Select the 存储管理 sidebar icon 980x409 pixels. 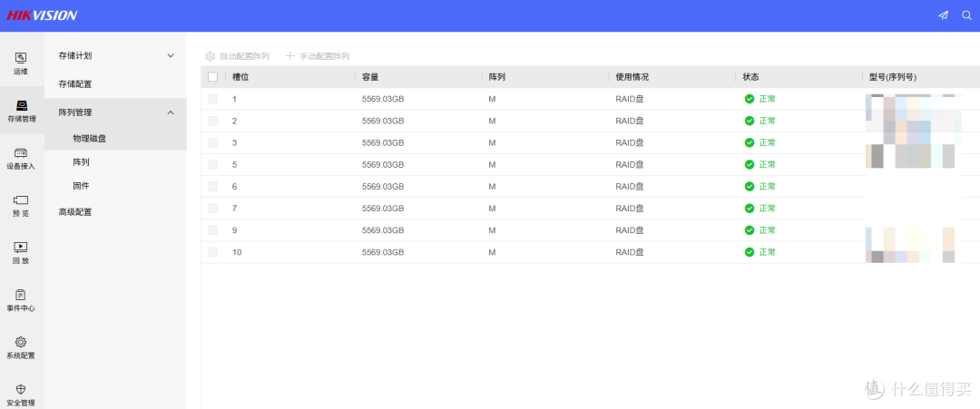point(21,111)
